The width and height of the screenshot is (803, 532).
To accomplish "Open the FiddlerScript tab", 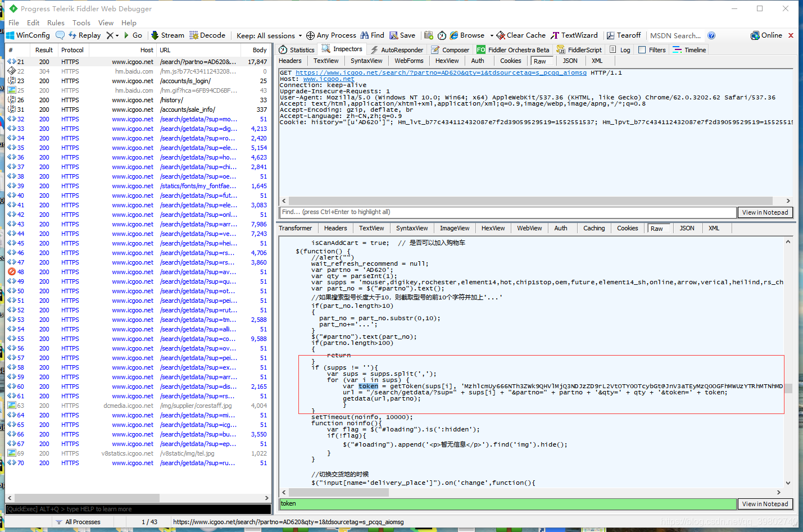I will pyautogui.click(x=579, y=50).
